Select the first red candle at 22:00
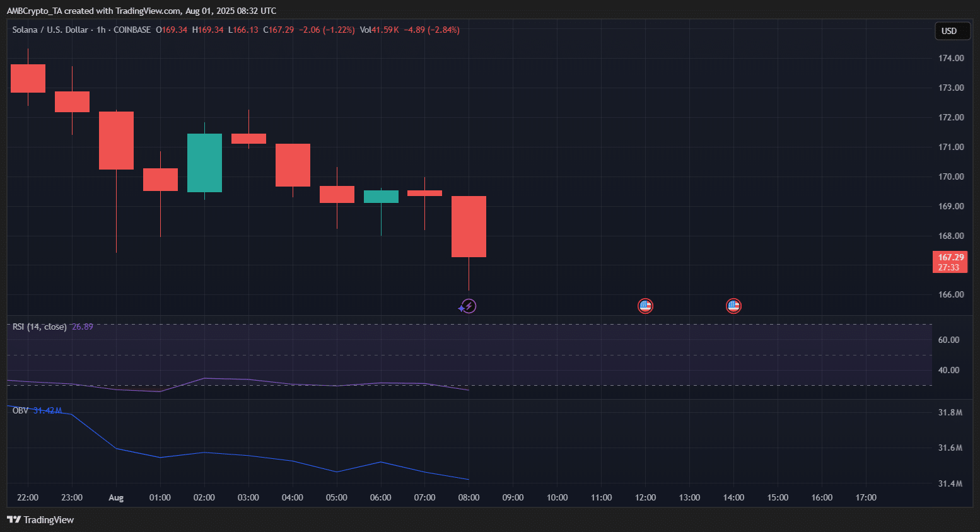Image resolution: width=980 pixels, height=532 pixels. pyautogui.click(x=28, y=78)
